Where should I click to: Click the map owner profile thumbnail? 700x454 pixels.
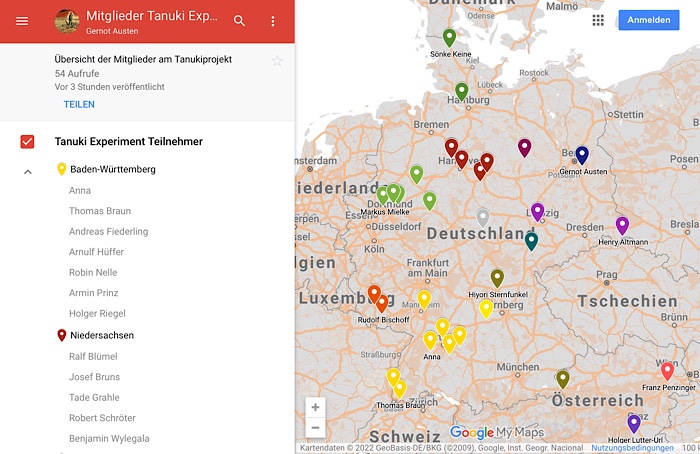tap(67, 21)
